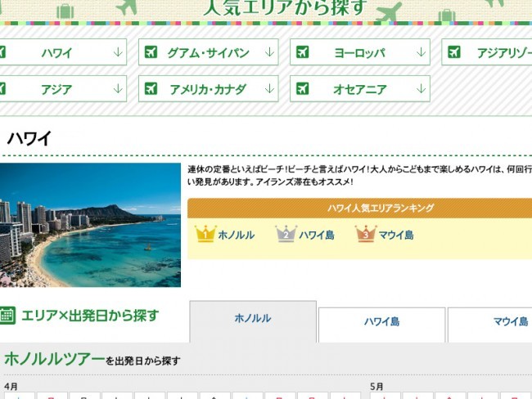Open the ホノルル link in the ranking box
The height and width of the screenshot is (399, 532).
pyautogui.click(x=236, y=235)
